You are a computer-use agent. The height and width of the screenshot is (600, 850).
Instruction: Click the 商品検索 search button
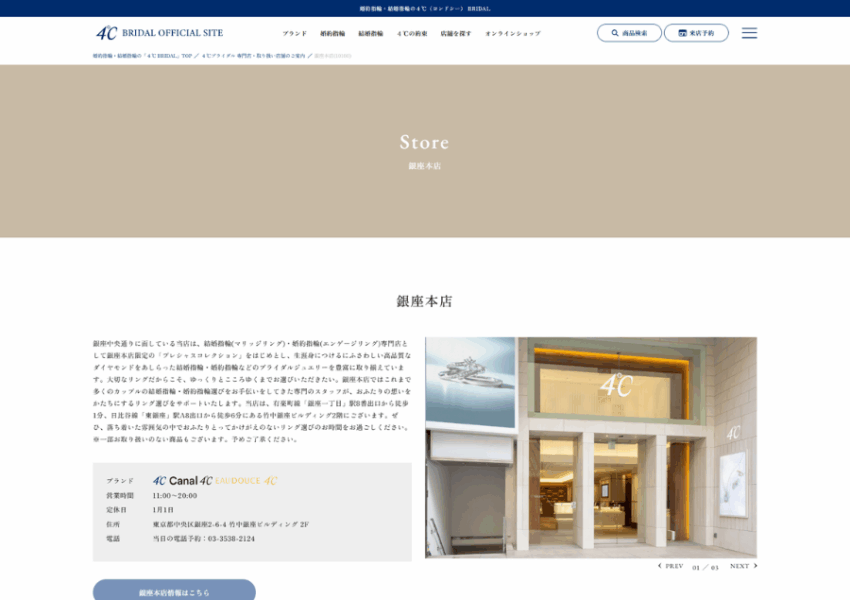coord(629,33)
